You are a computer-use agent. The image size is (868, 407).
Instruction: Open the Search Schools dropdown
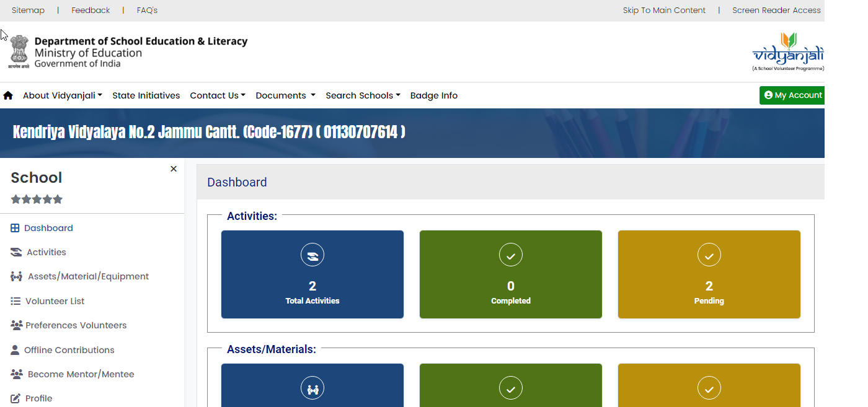363,95
